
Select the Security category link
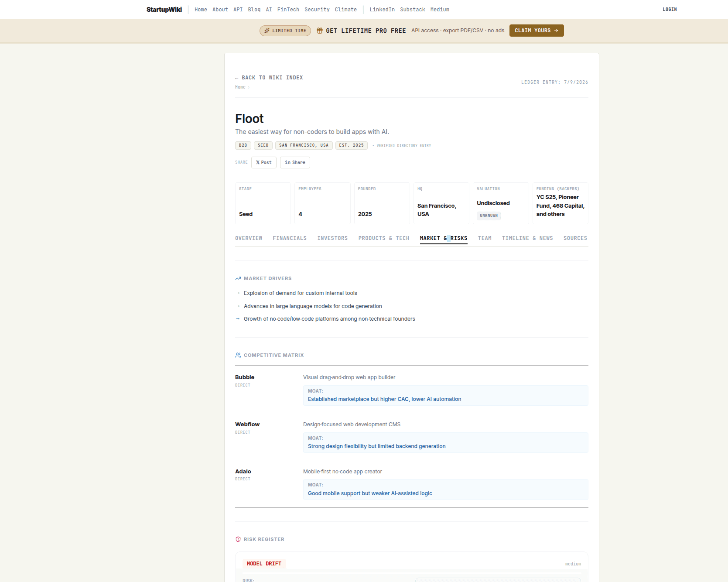[x=317, y=10]
